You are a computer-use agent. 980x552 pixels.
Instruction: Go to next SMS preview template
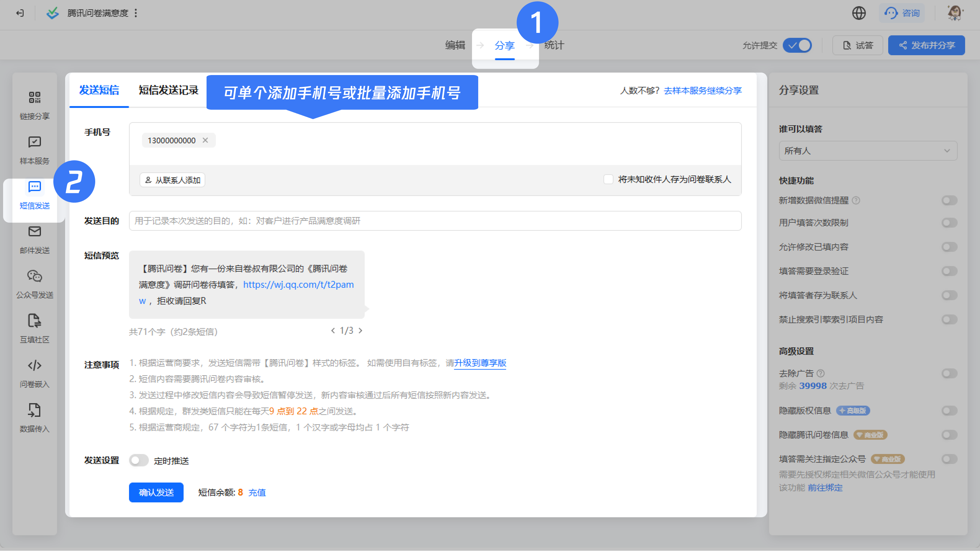click(x=360, y=331)
